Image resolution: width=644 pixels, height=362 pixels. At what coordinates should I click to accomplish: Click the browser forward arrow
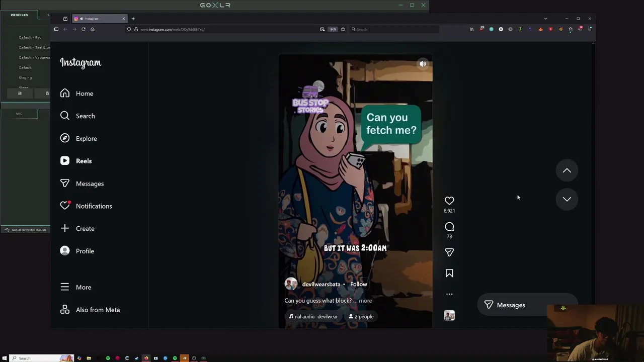click(74, 29)
